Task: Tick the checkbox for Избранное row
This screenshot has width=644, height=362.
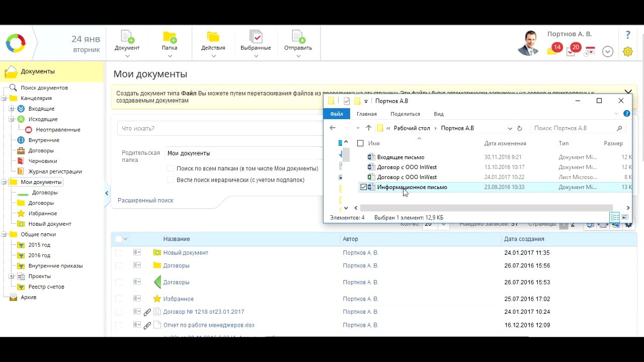Action: click(x=118, y=299)
